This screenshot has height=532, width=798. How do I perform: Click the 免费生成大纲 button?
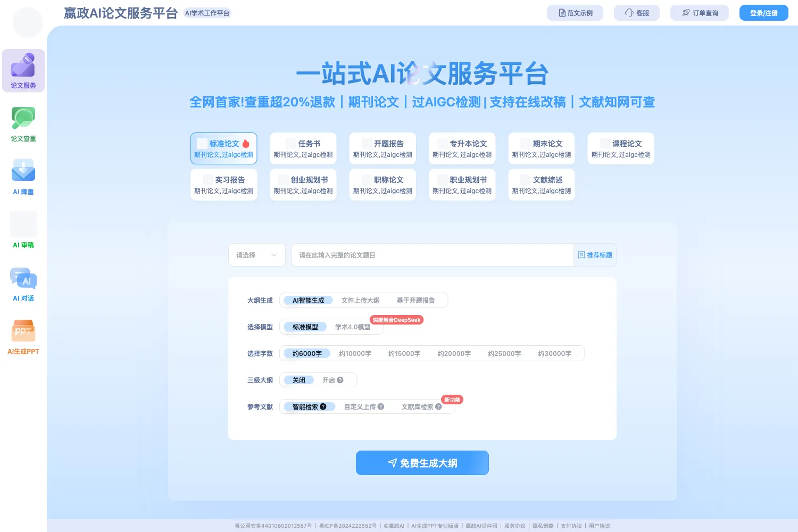coord(422,463)
